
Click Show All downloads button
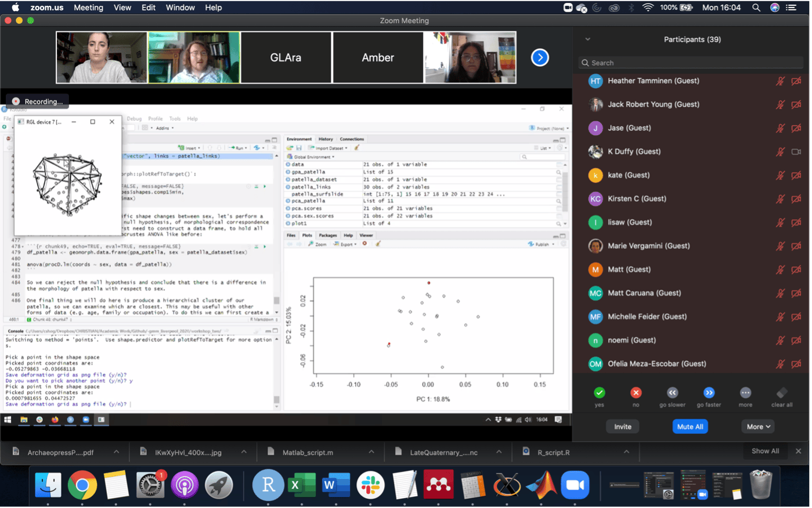pyautogui.click(x=765, y=451)
